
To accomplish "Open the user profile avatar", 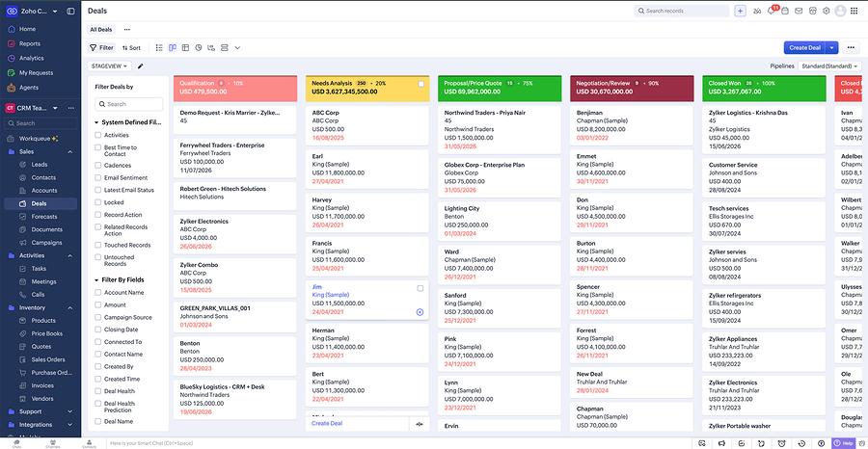I will pyautogui.click(x=840, y=11).
